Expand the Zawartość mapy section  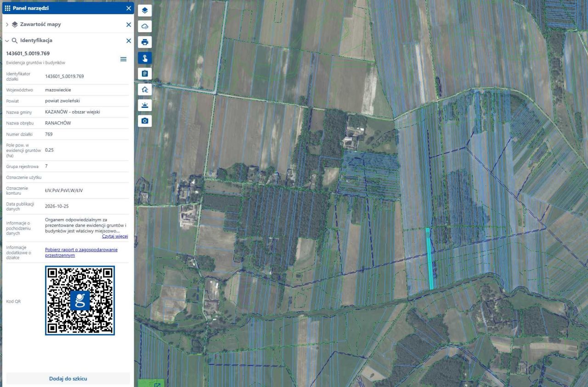(x=7, y=24)
